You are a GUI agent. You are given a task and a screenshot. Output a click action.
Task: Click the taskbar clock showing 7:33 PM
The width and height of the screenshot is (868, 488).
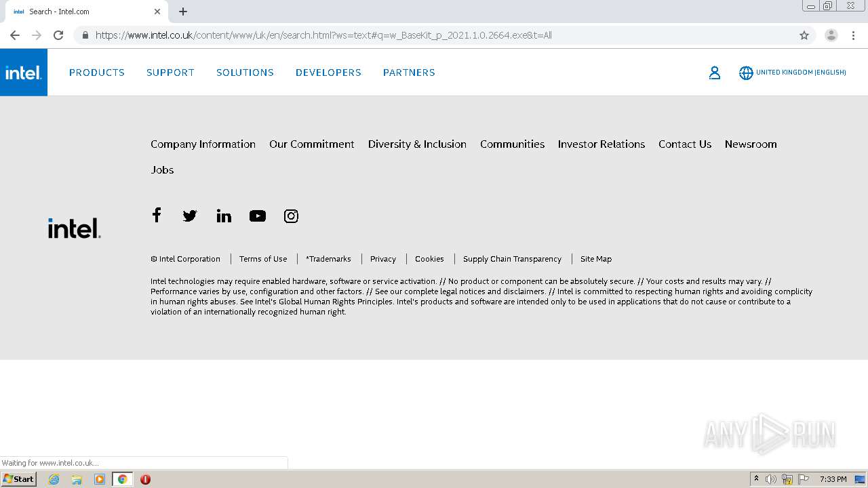833,479
